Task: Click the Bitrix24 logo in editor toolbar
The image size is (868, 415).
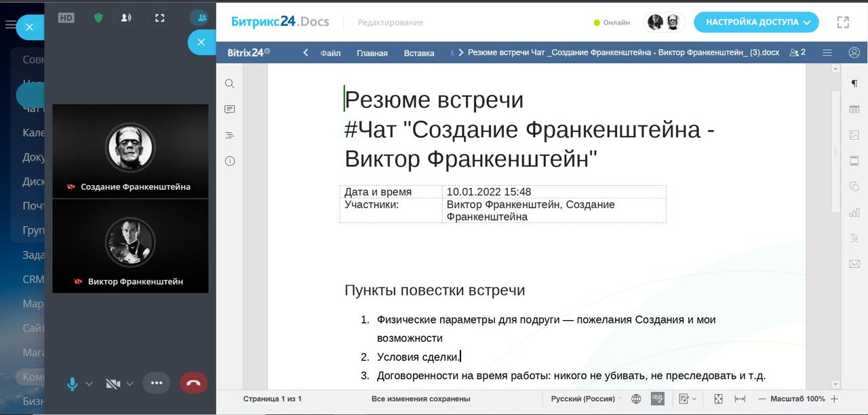Action: tap(249, 52)
